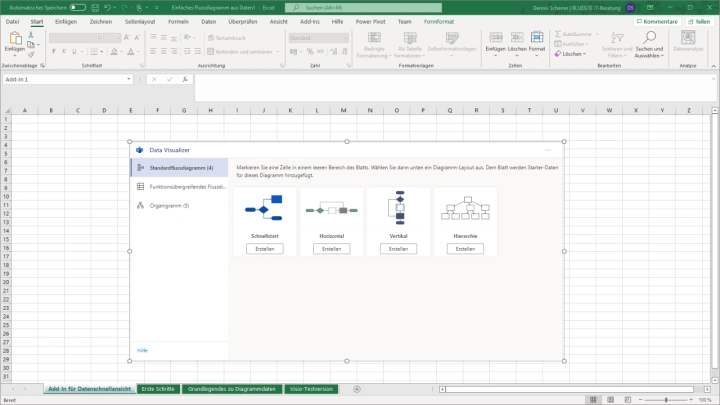Click the search box Suchen (Alt+M)
This screenshot has height=405, width=720.
363,8
